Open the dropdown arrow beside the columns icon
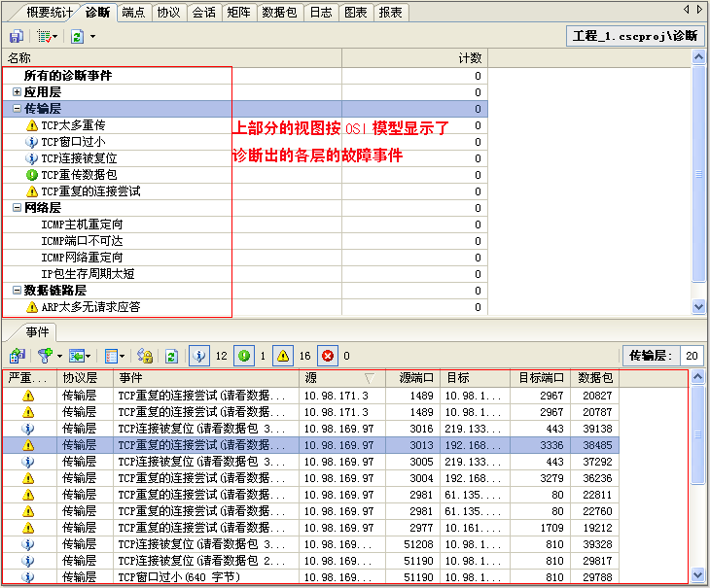This screenshot has height=588, width=710. [123, 357]
